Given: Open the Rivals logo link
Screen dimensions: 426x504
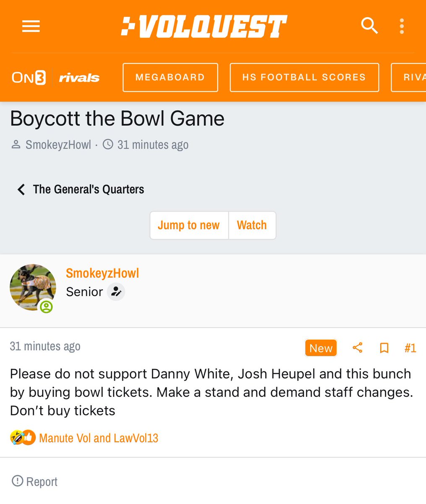Looking at the screenshot, I should [x=79, y=78].
